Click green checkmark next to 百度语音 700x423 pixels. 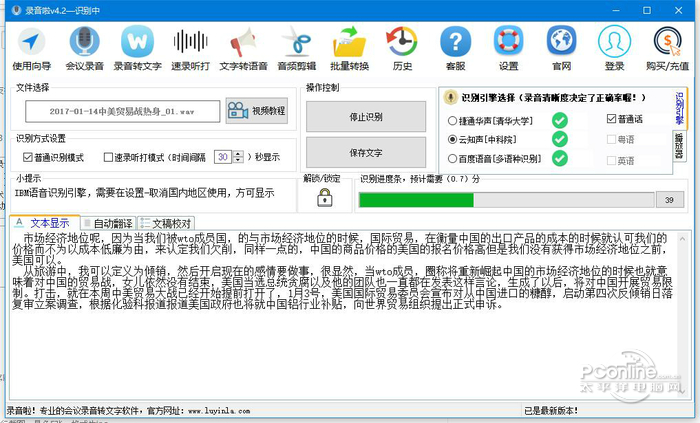coord(560,158)
